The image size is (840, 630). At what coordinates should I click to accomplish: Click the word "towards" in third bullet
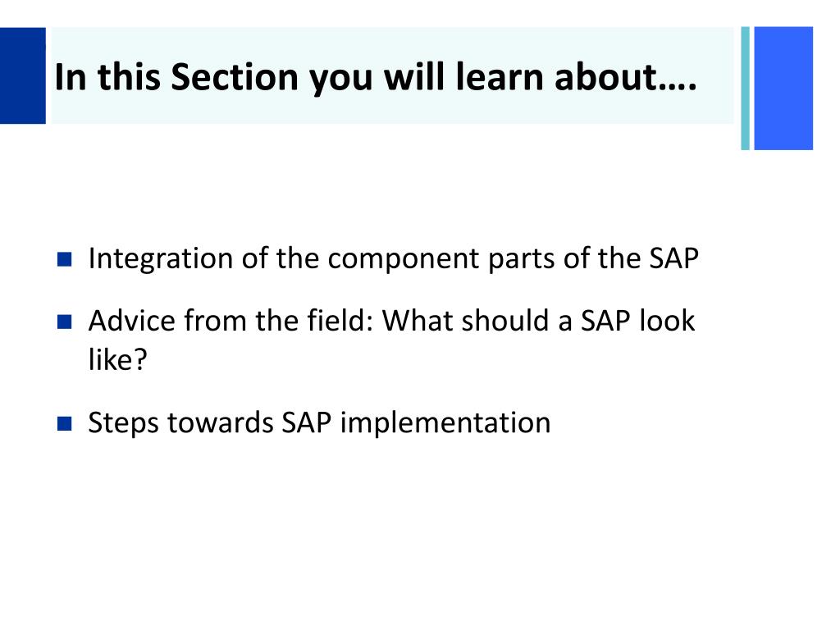[x=220, y=422]
